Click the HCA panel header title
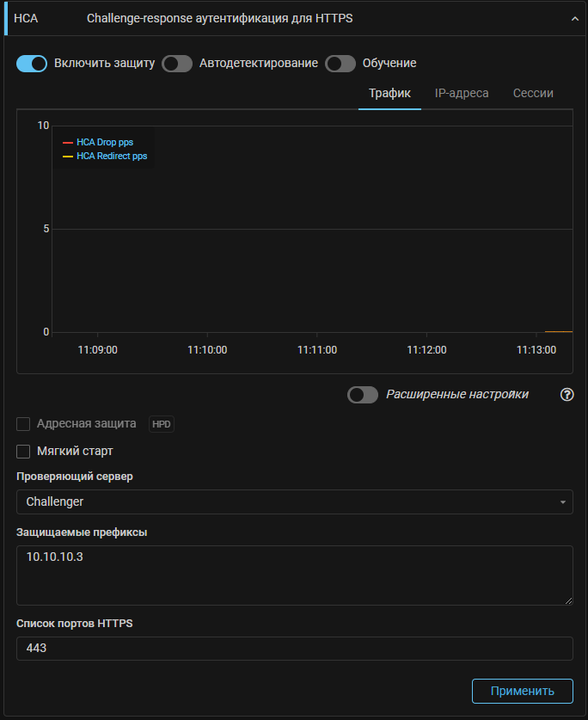This screenshot has height=720, width=588. click(x=219, y=18)
